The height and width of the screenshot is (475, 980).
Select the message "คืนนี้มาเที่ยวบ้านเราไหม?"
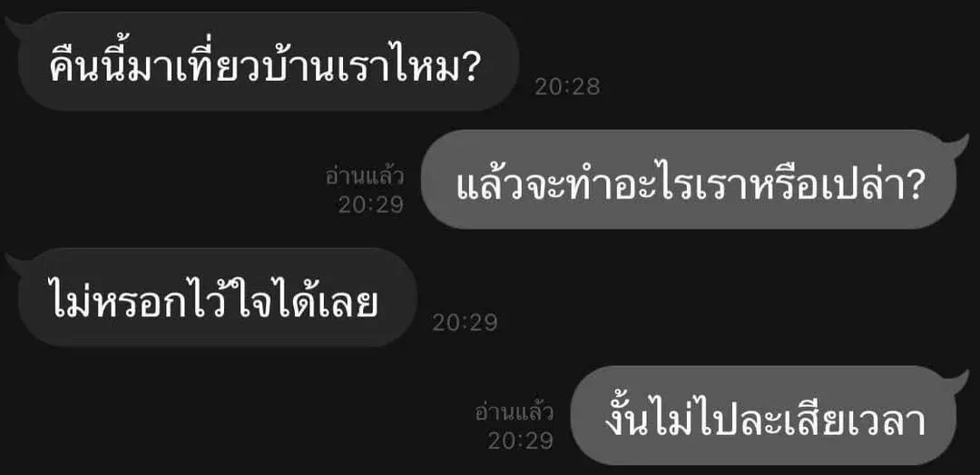click(x=268, y=62)
